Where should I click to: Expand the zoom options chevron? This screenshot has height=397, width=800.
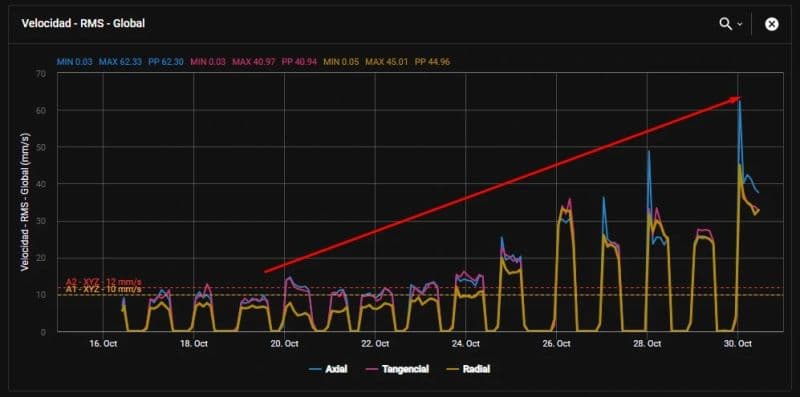pos(740,24)
